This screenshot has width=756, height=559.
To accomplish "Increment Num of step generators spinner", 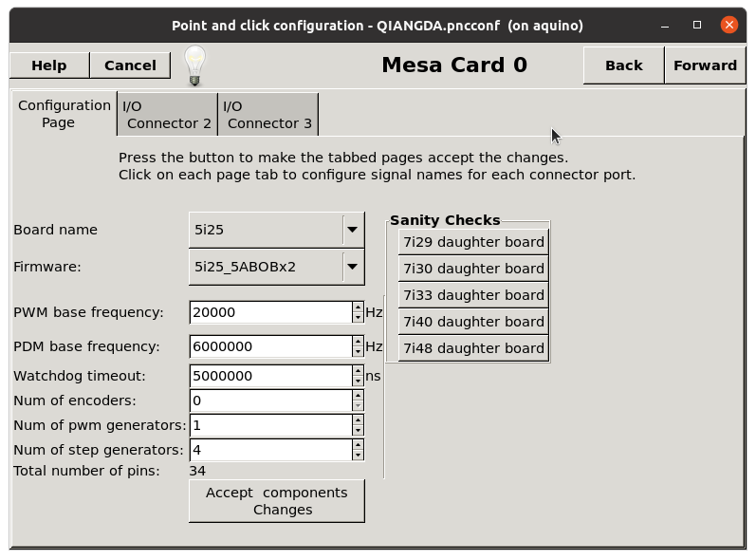I will point(358,445).
